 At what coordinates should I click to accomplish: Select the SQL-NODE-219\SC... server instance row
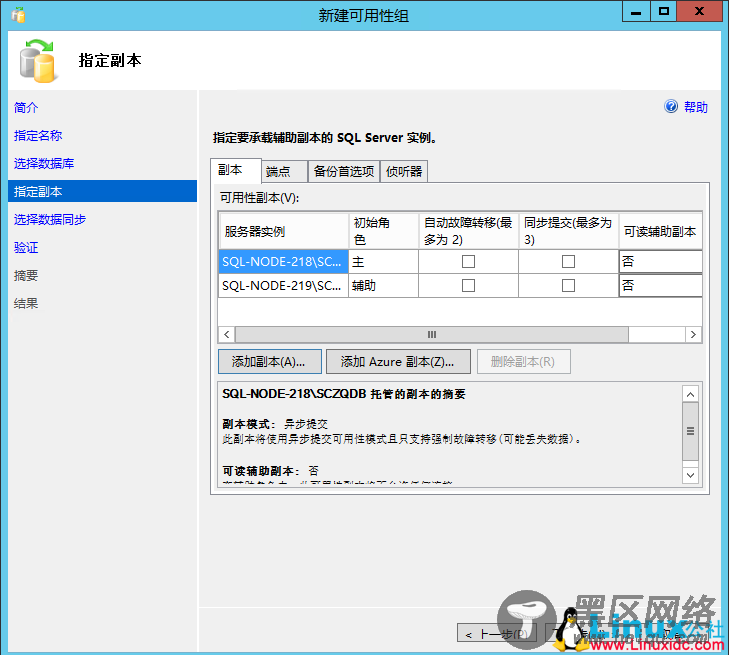point(284,285)
